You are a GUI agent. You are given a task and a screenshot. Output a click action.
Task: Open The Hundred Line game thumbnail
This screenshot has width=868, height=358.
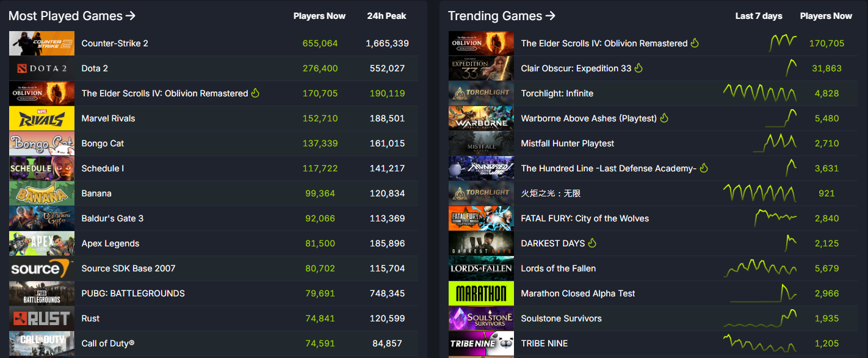[x=481, y=168]
